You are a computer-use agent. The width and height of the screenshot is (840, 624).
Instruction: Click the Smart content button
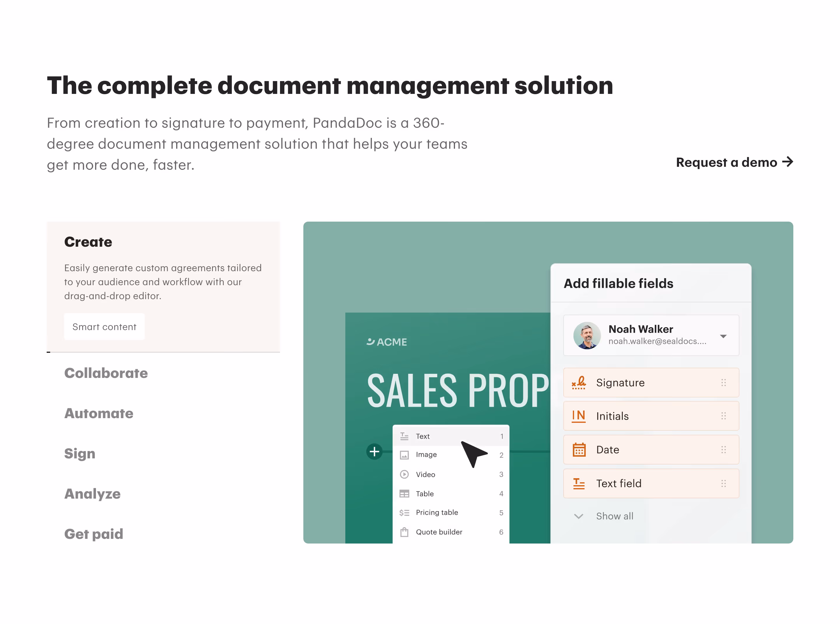click(x=104, y=327)
